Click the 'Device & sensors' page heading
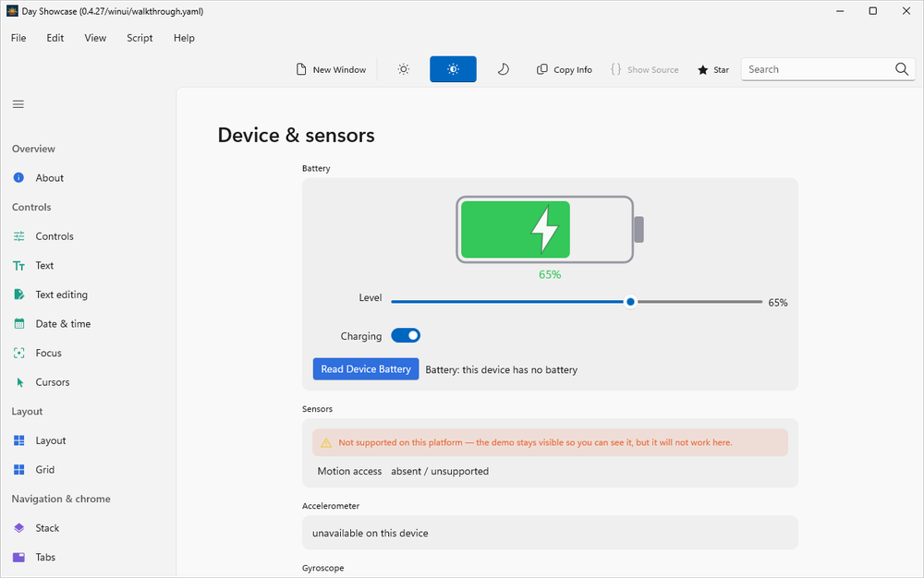924x578 pixels. pyautogui.click(x=297, y=136)
